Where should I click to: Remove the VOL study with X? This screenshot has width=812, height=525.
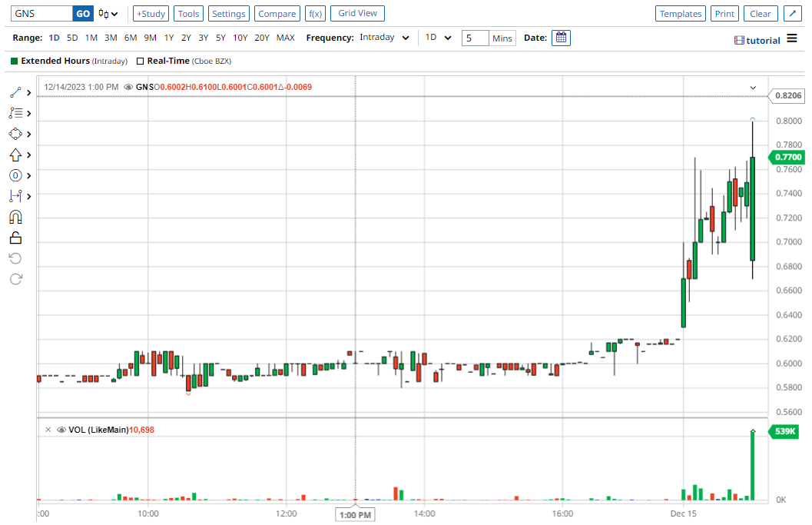[48, 430]
